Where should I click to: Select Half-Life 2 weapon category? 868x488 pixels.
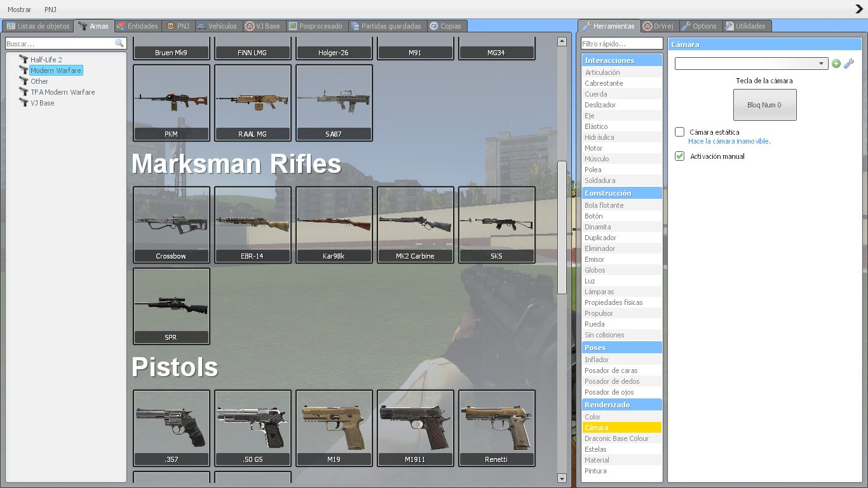[46, 60]
